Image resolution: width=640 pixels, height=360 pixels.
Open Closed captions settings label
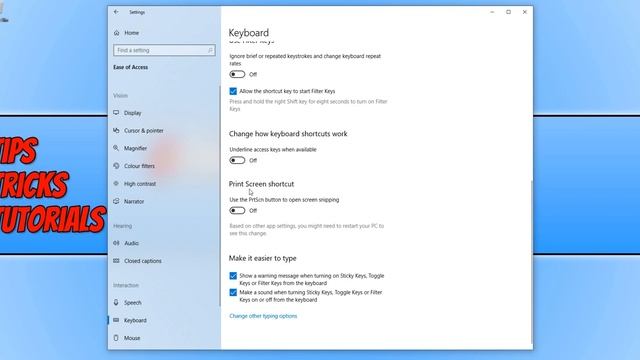tap(143, 261)
